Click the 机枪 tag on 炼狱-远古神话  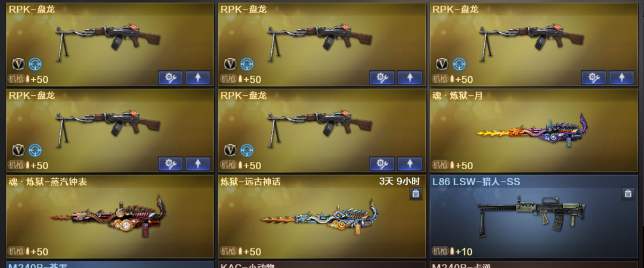(228, 251)
